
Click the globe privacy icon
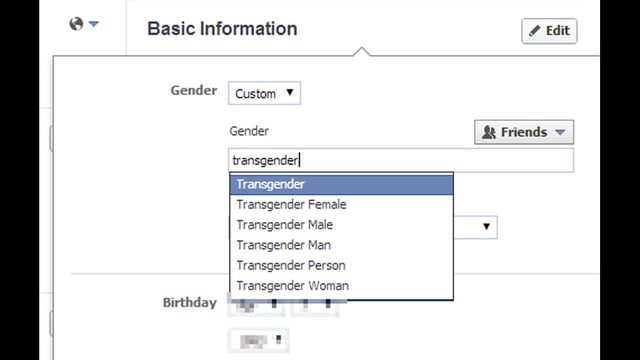pos(76,24)
